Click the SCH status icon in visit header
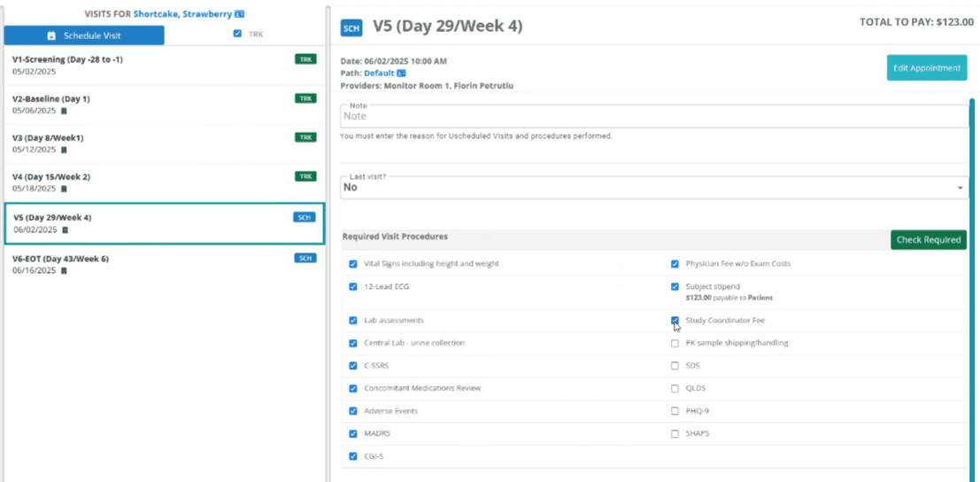 pyautogui.click(x=351, y=28)
